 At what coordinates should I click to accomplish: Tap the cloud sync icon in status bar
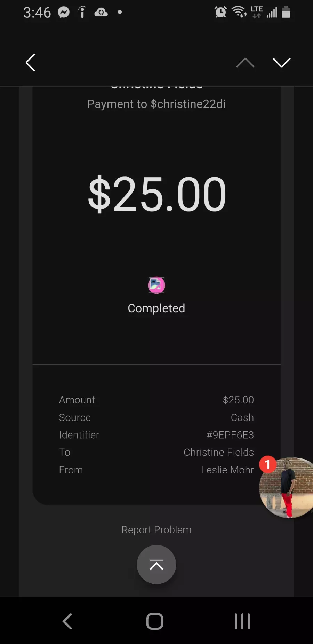[x=101, y=13]
